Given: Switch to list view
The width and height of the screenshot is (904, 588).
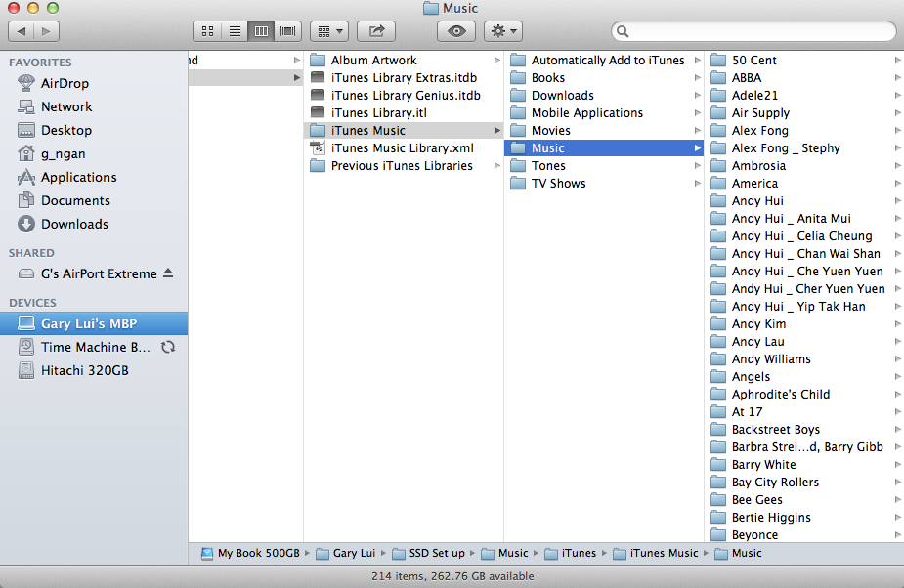Looking at the screenshot, I should (x=235, y=31).
